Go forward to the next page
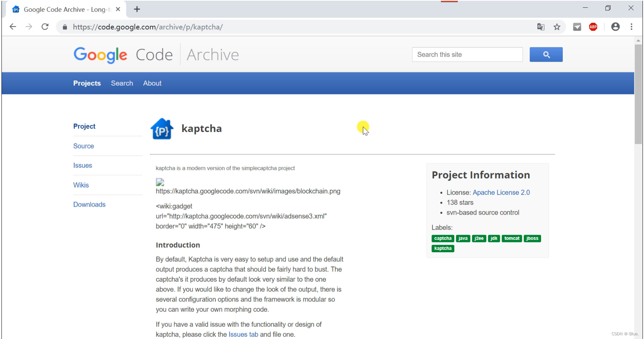The width and height of the screenshot is (644, 339). click(29, 27)
